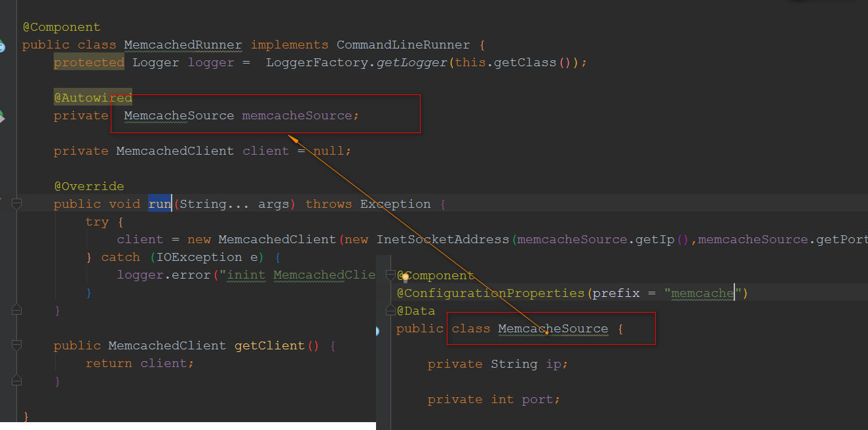Collapse the fold marker beside @Data annotation

point(390,311)
